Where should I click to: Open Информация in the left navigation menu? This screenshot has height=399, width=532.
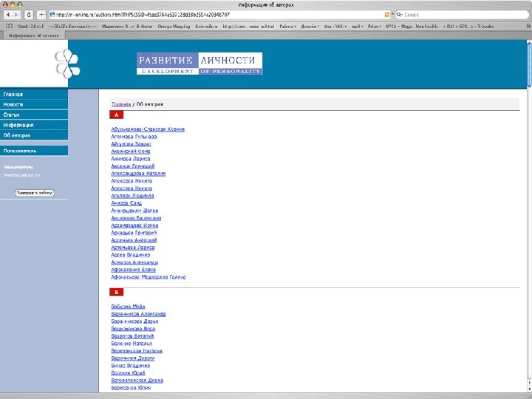[34, 125]
